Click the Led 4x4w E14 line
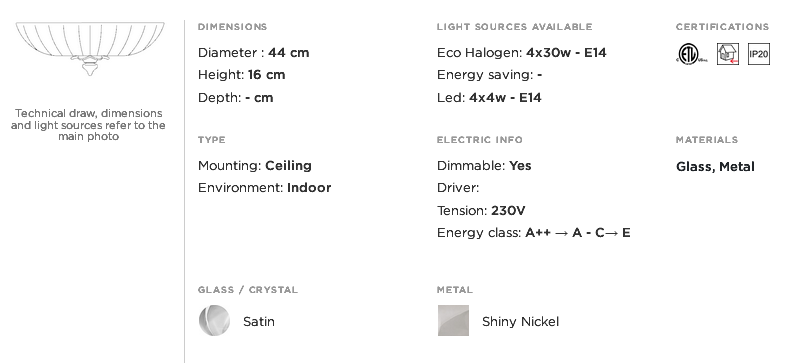786x363 pixels. click(489, 97)
